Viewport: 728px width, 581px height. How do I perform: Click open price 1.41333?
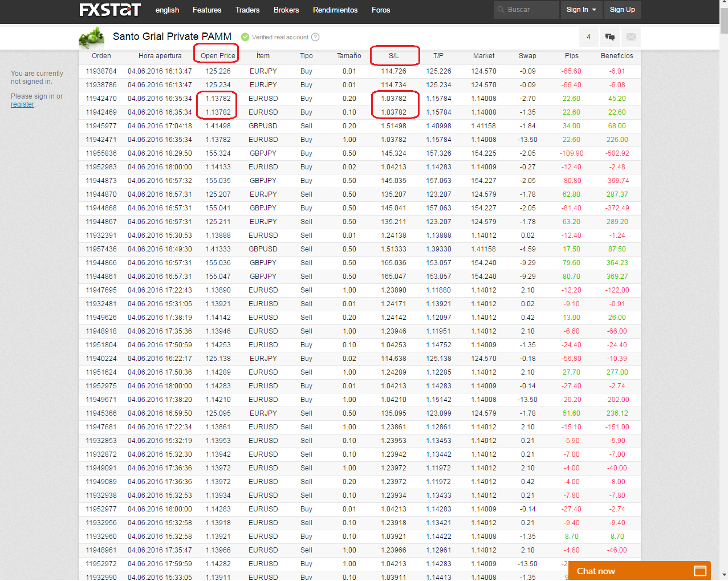pos(218,249)
